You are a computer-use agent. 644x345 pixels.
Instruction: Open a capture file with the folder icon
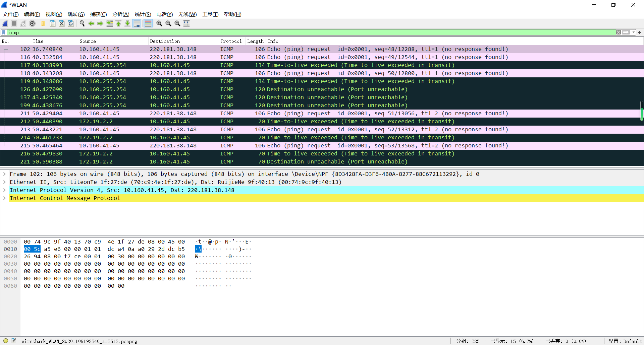click(43, 23)
